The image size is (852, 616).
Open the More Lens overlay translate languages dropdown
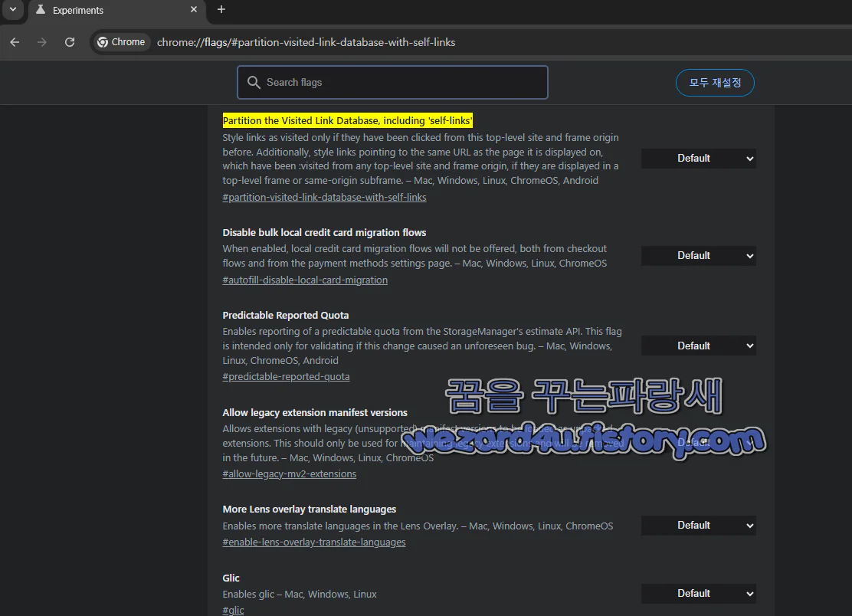coord(698,525)
